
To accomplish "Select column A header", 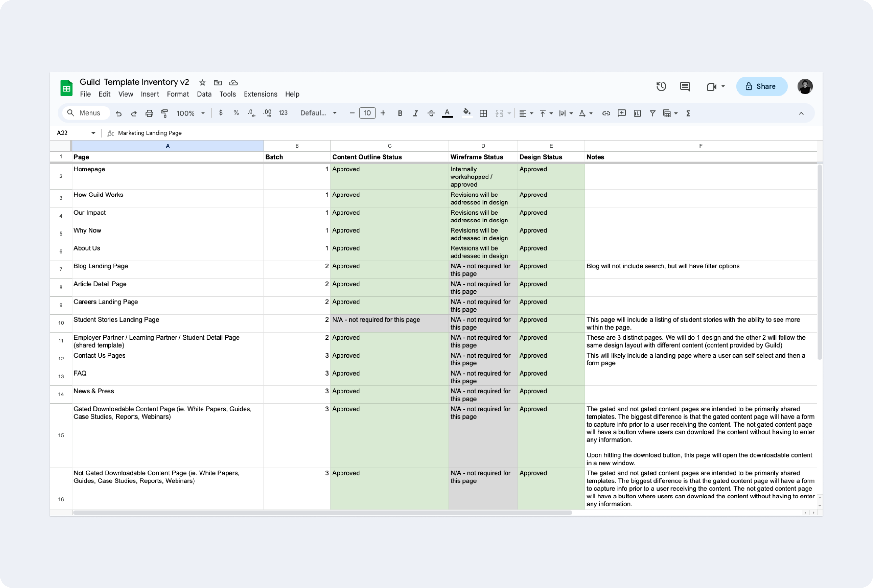I will [x=168, y=146].
